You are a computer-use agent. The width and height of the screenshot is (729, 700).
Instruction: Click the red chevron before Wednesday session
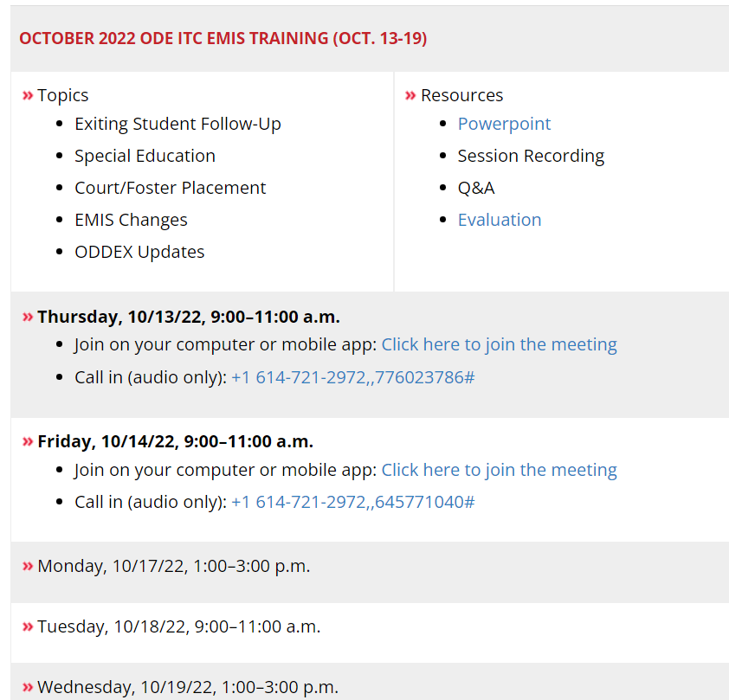pyautogui.click(x=28, y=688)
